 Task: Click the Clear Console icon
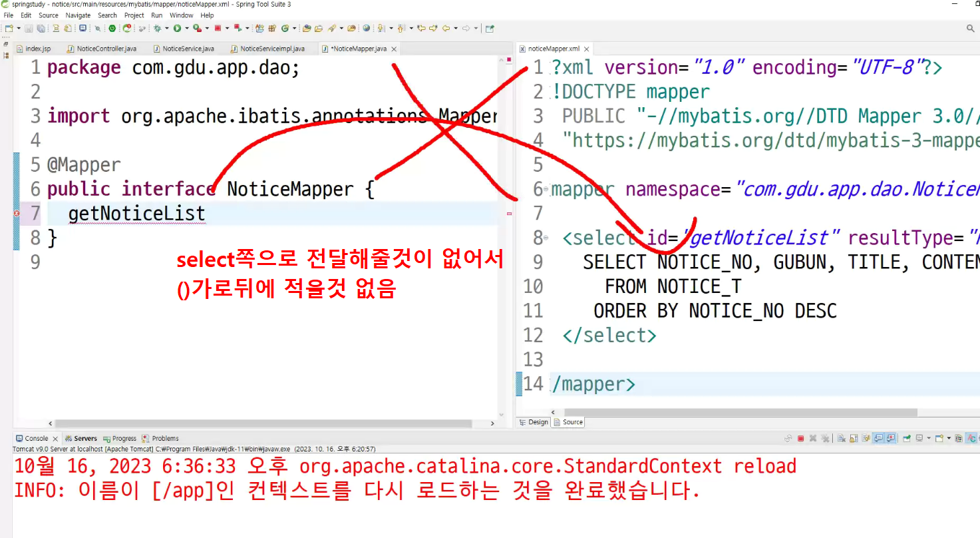tap(842, 438)
